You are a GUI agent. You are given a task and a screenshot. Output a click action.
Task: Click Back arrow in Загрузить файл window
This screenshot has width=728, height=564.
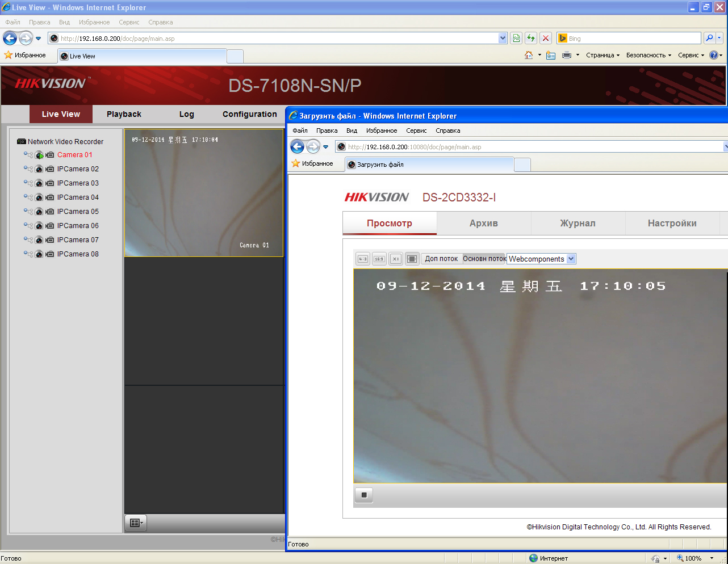(x=298, y=146)
